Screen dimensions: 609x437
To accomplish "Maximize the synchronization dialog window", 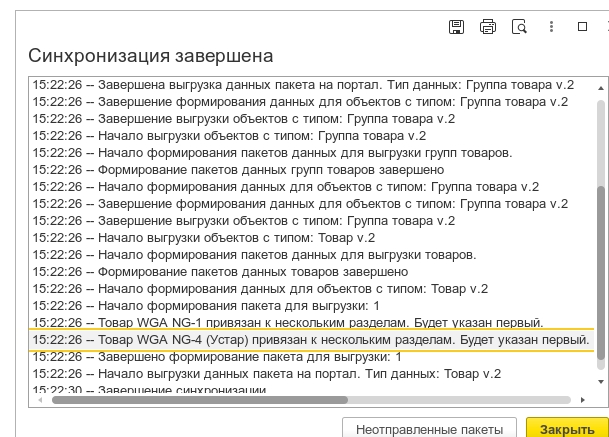I will pyautogui.click(x=583, y=27).
